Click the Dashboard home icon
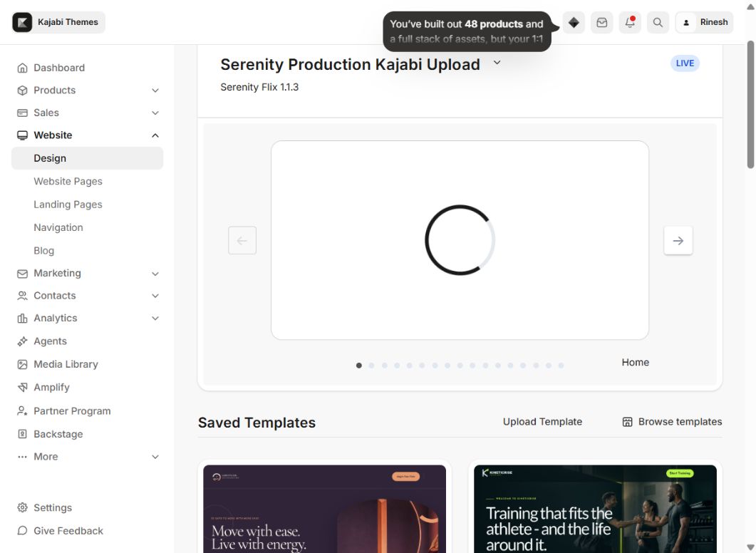The width and height of the screenshot is (756, 553). [22, 68]
